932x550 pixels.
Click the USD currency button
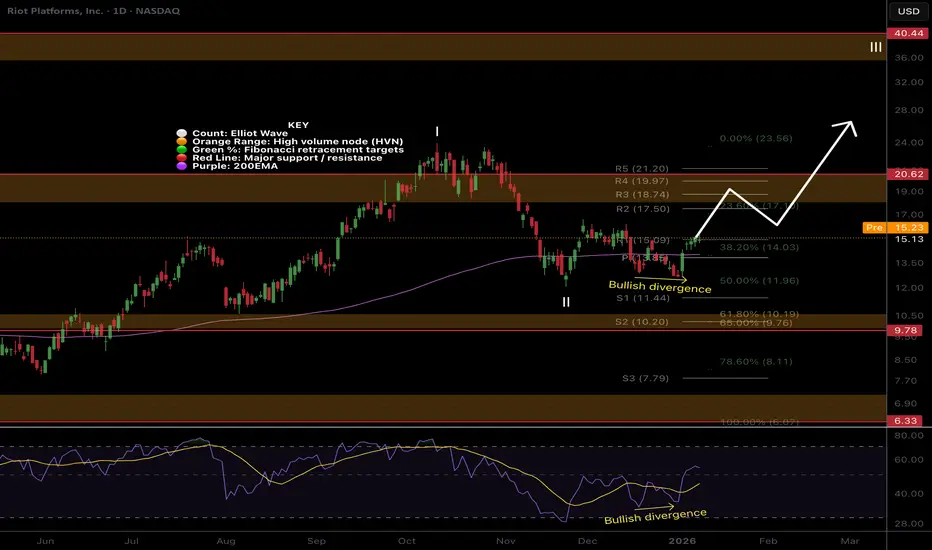pyautogui.click(x=908, y=11)
